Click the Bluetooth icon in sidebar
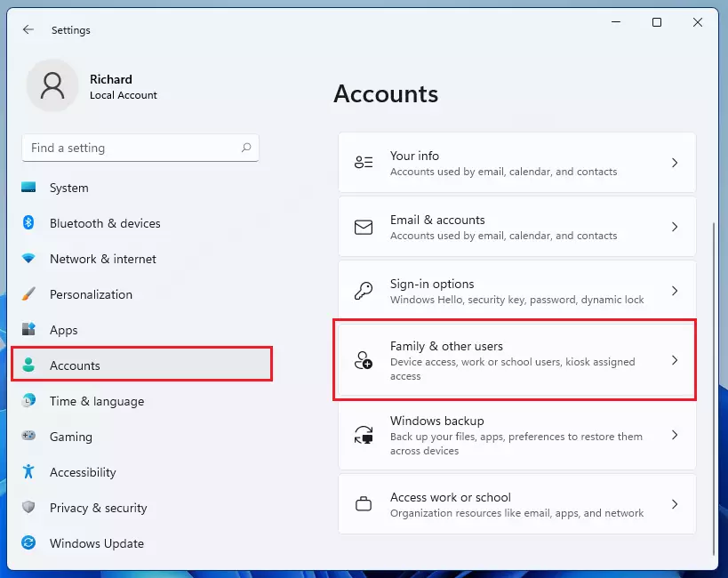The width and height of the screenshot is (728, 578). point(28,222)
